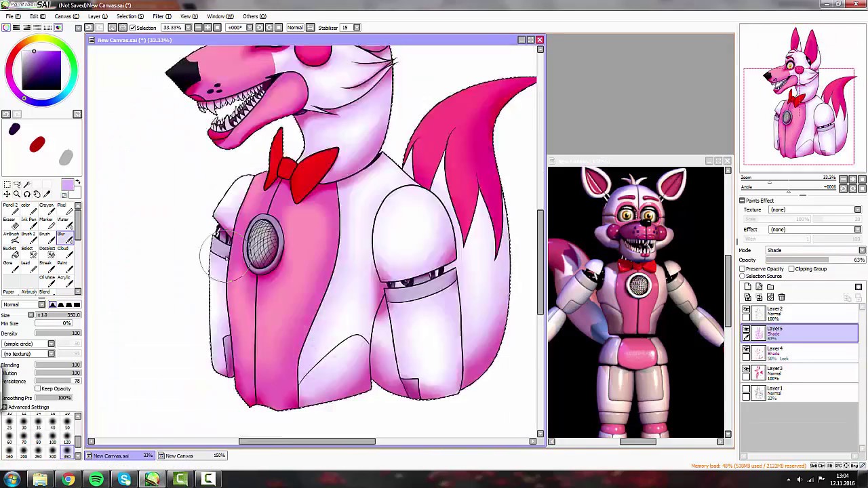This screenshot has height=488, width=868.
Task: Select the Blur brush tool
Action: click(65, 239)
